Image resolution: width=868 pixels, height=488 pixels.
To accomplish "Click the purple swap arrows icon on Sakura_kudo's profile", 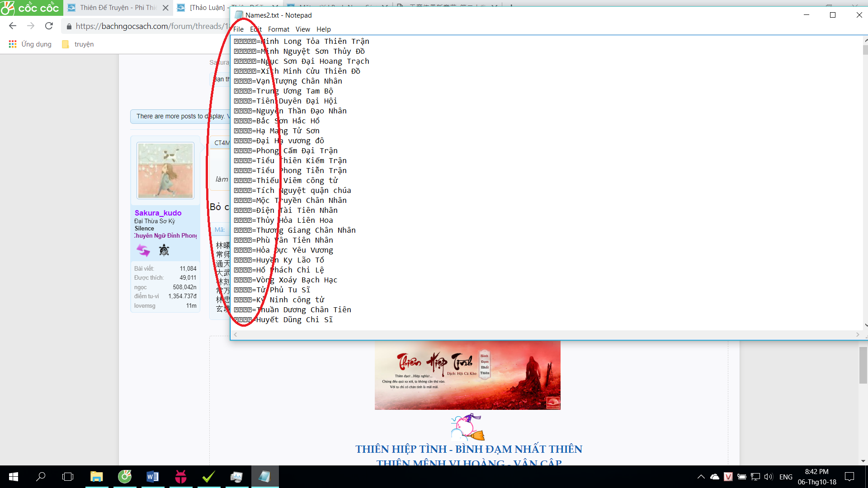I will [143, 250].
